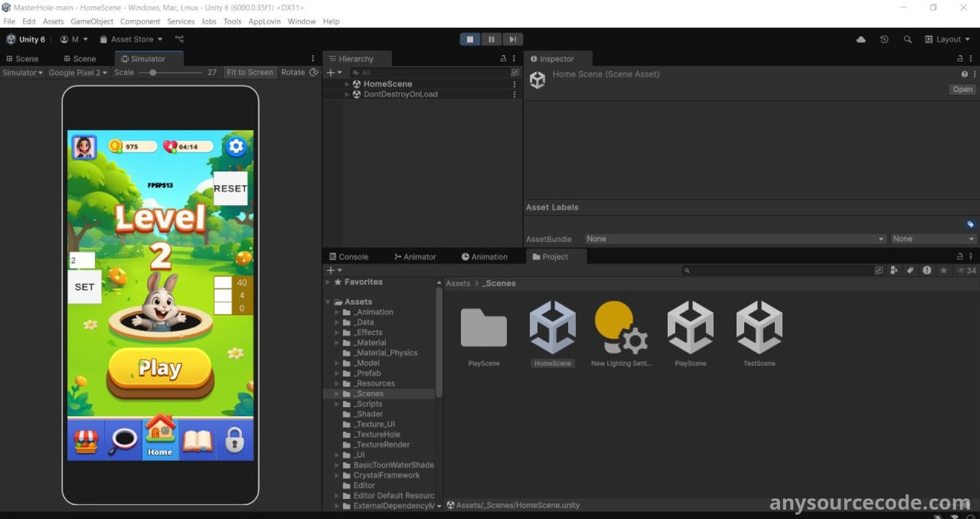Toggle the Project panel lock
Screen dimensions: 980x519
pos(960,257)
